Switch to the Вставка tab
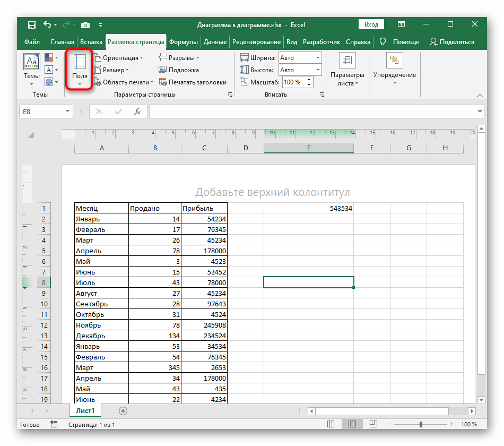This screenshot has height=446, width=504. pos(91,42)
